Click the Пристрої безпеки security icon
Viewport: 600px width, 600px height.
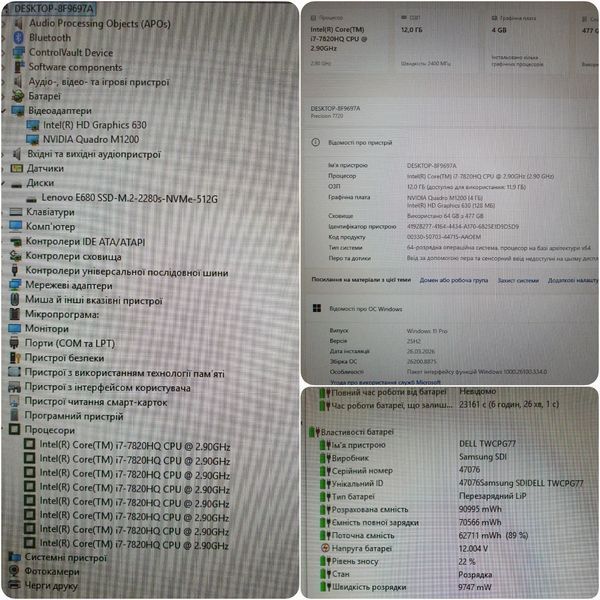pyautogui.click(x=15, y=357)
